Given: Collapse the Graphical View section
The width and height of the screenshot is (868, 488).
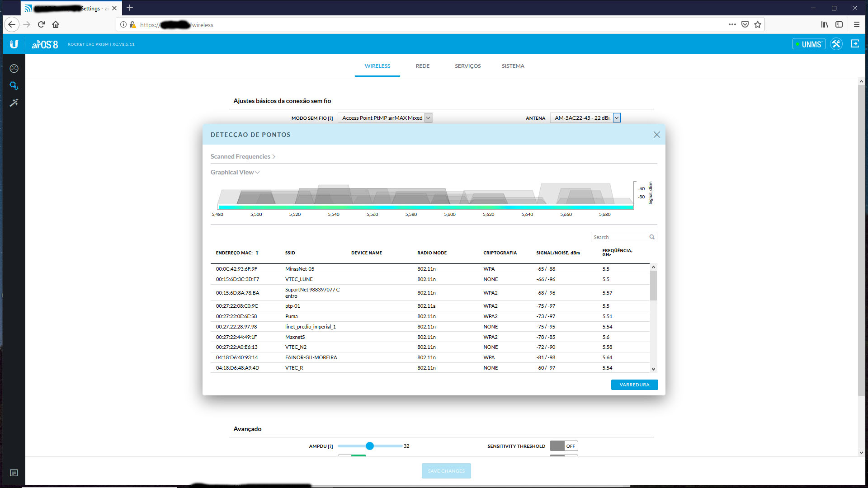Looking at the screenshot, I should 235,172.
